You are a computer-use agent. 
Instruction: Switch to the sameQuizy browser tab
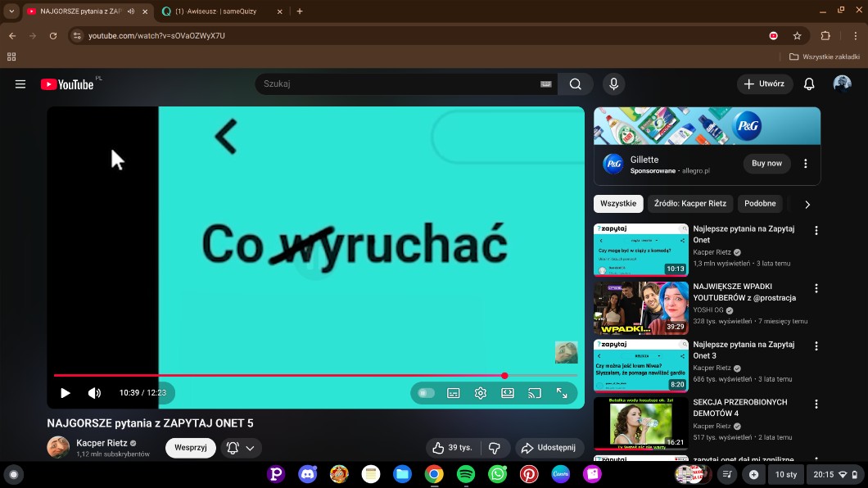[221, 11]
